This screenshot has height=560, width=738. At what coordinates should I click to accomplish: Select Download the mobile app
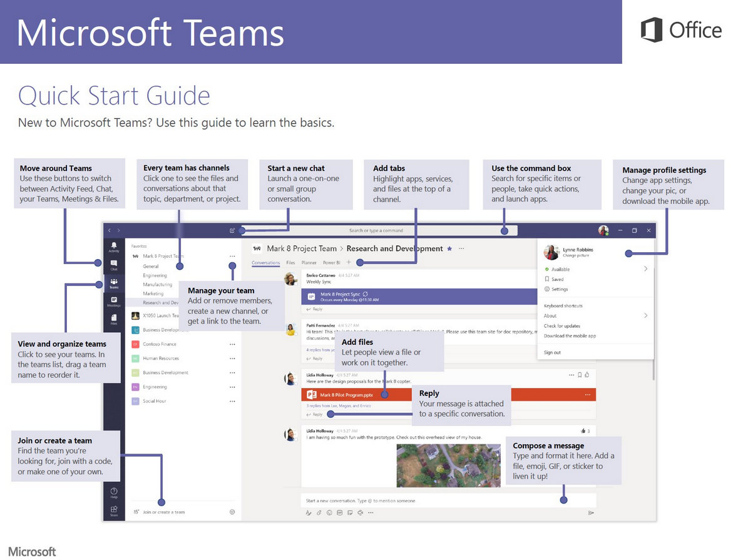tap(570, 336)
